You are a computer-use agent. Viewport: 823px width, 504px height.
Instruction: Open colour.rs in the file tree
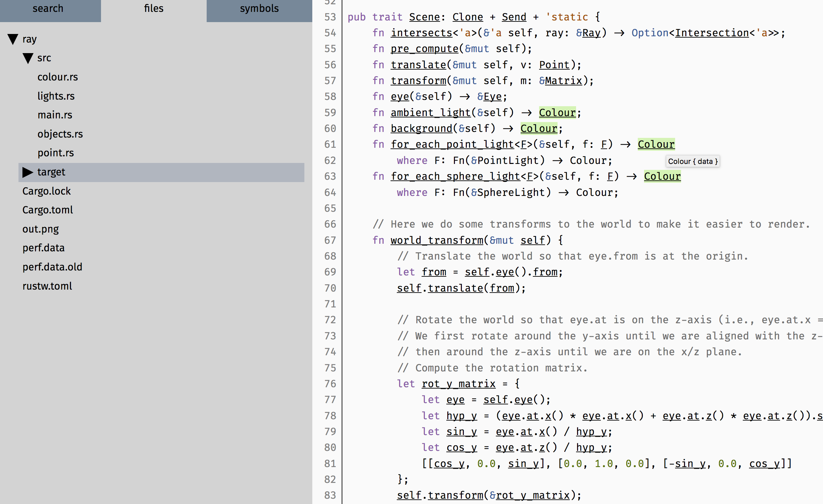[x=57, y=77]
